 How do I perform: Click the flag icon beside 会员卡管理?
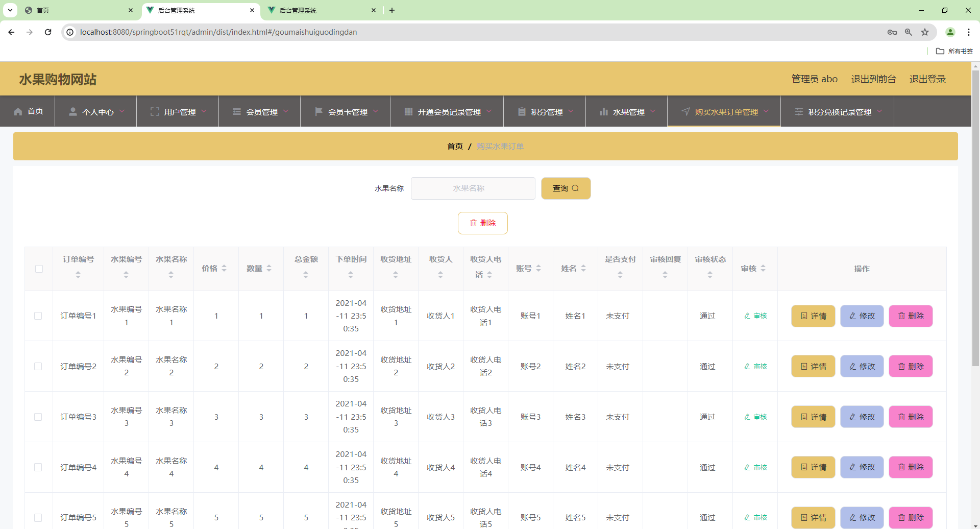(x=318, y=111)
